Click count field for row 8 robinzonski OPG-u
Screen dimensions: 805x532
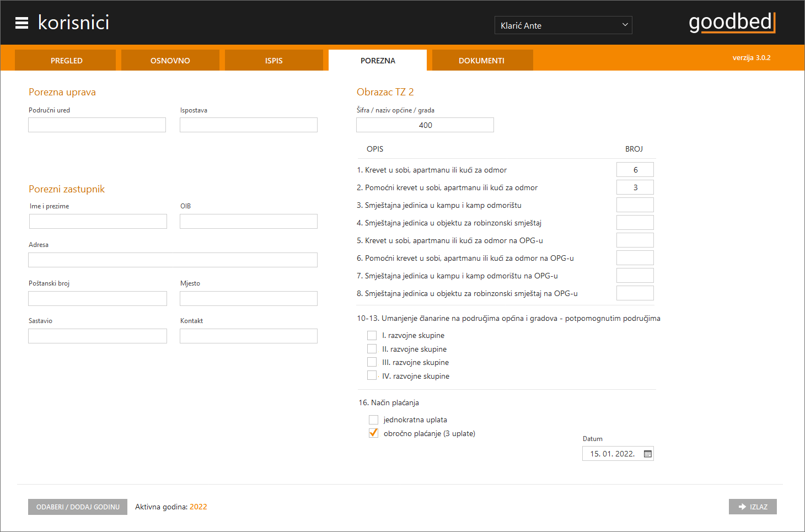click(x=635, y=293)
